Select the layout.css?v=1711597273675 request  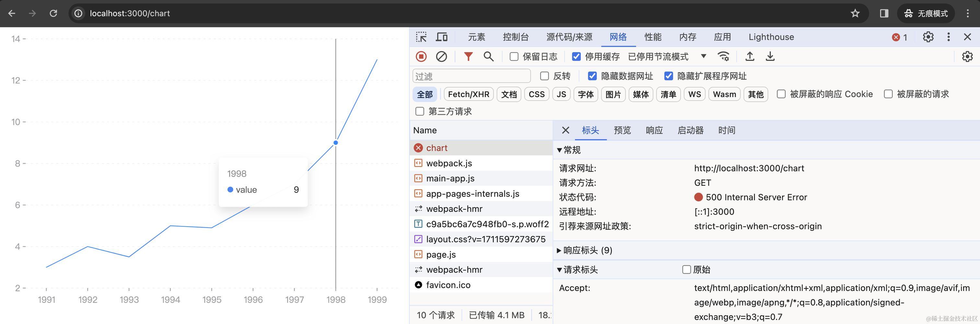pyautogui.click(x=481, y=239)
